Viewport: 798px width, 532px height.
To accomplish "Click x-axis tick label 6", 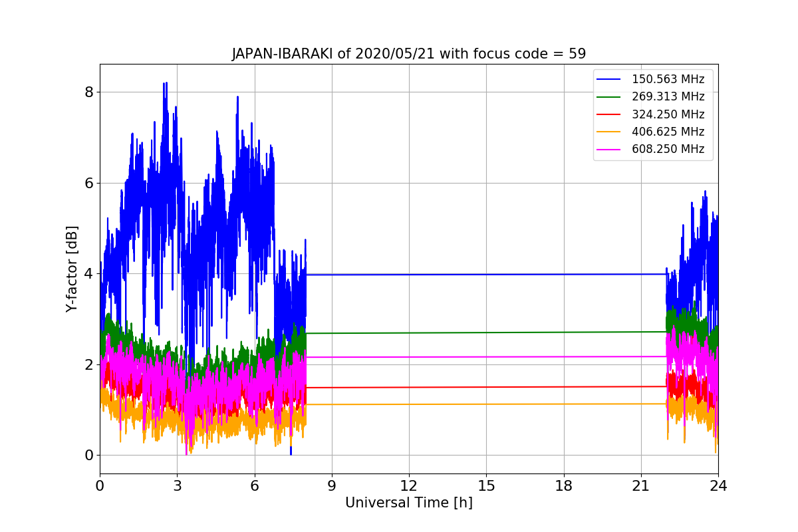I will click(254, 485).
